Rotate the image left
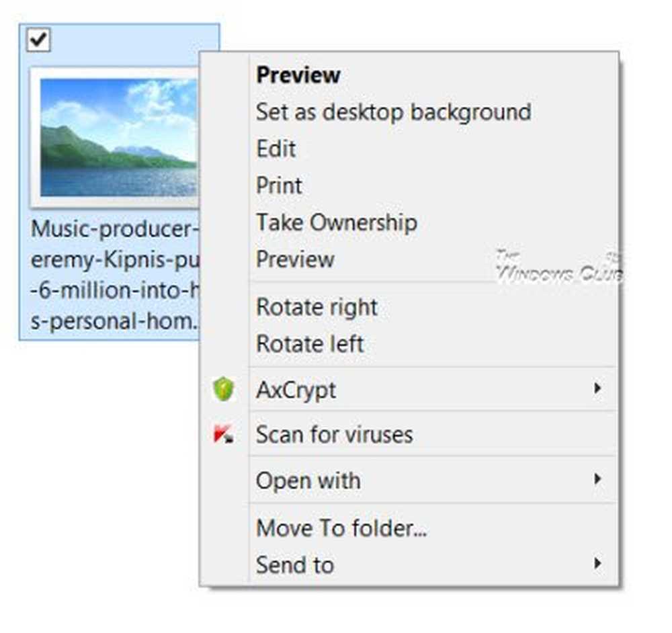This screenshot has height=633, width=672. 310,344
